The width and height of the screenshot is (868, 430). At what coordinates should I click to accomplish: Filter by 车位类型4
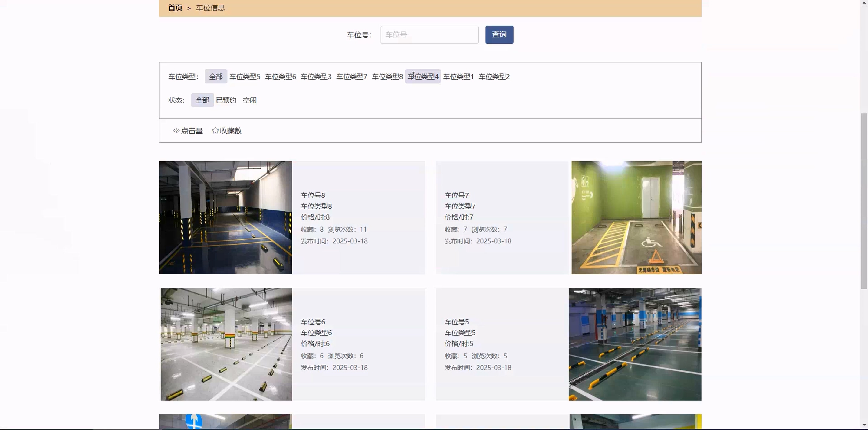pyautogui.click(x=423, y=77)
